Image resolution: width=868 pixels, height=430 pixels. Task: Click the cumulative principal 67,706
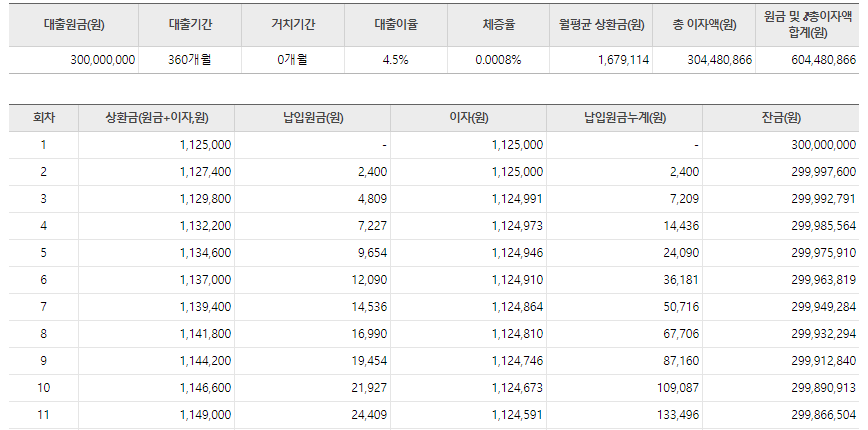tap(683, 334)
